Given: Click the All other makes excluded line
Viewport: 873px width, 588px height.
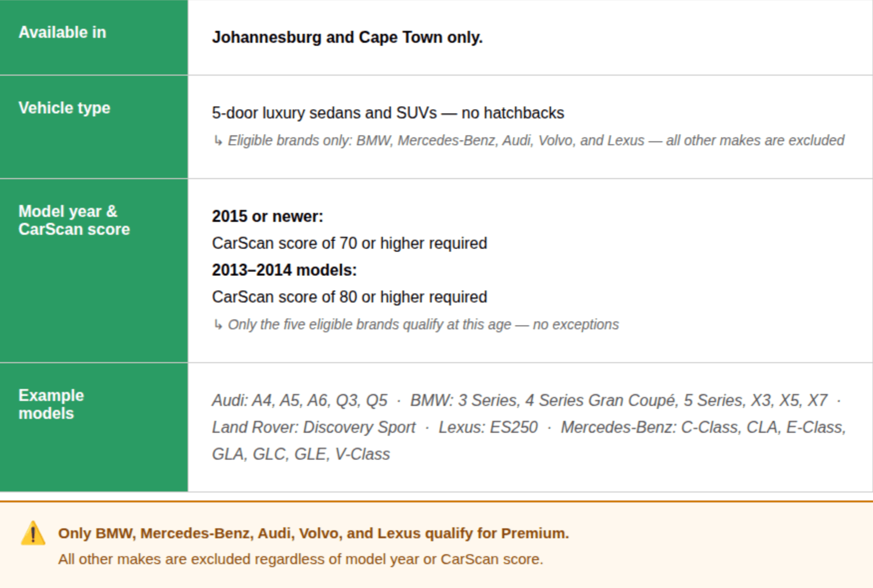Looking at the screenshot, I should point(301,559).
